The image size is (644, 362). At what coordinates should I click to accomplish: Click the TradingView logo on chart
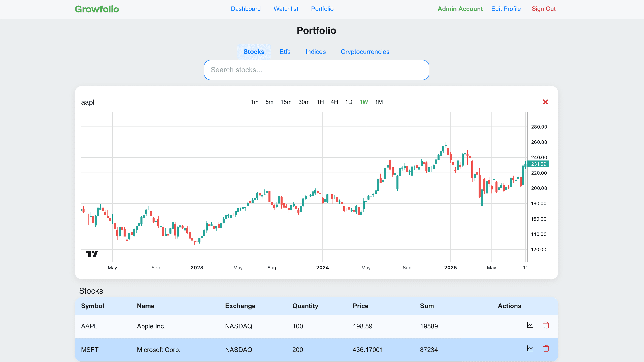92,254
